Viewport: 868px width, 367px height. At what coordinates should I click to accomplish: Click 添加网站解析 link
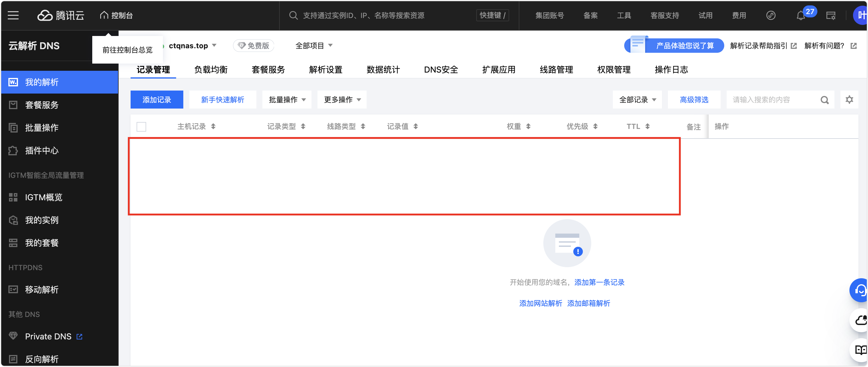pos(540,303)
